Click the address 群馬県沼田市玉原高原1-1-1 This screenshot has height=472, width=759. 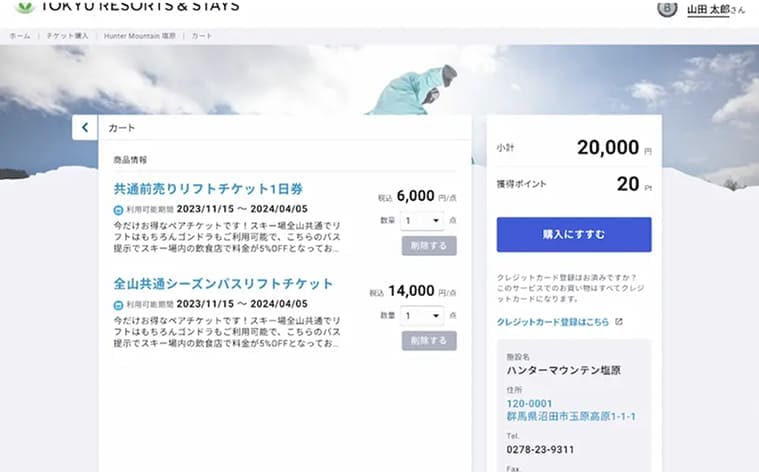coord(571,416)
